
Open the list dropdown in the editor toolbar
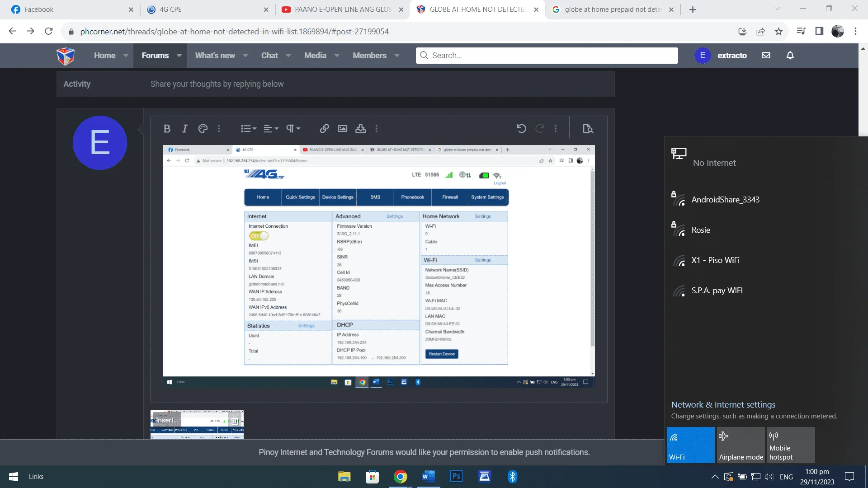(x=248, y=129)
